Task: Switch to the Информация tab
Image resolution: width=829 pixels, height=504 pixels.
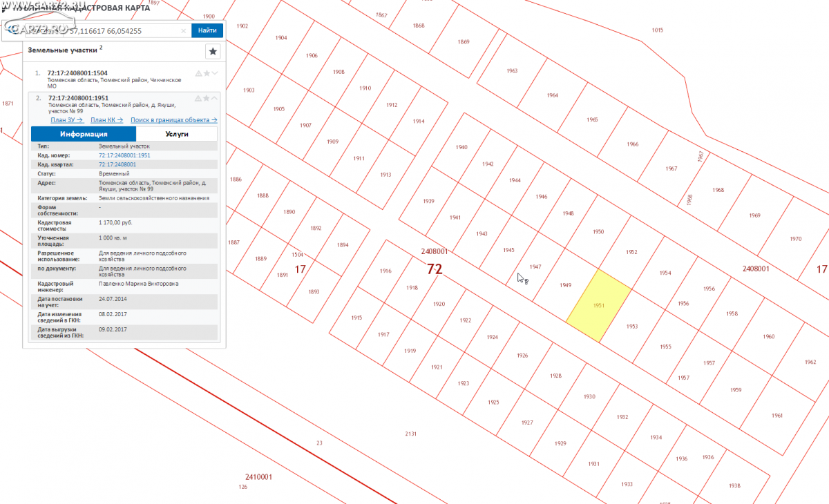Action: (x=84, y=134)
